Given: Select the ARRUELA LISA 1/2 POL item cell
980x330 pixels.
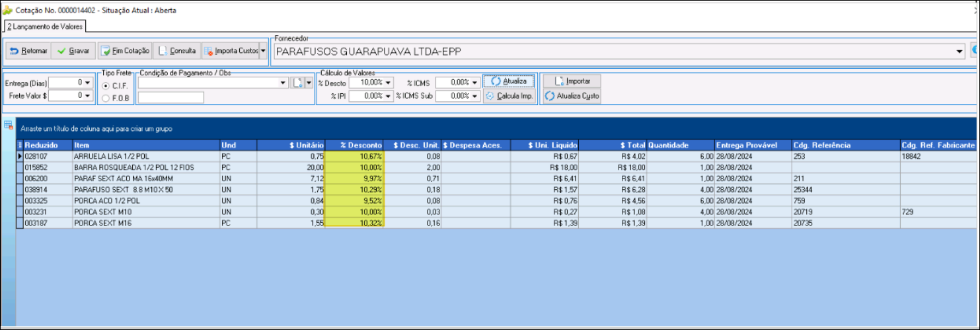Looking at the screenshot, I should pos(146,156).
